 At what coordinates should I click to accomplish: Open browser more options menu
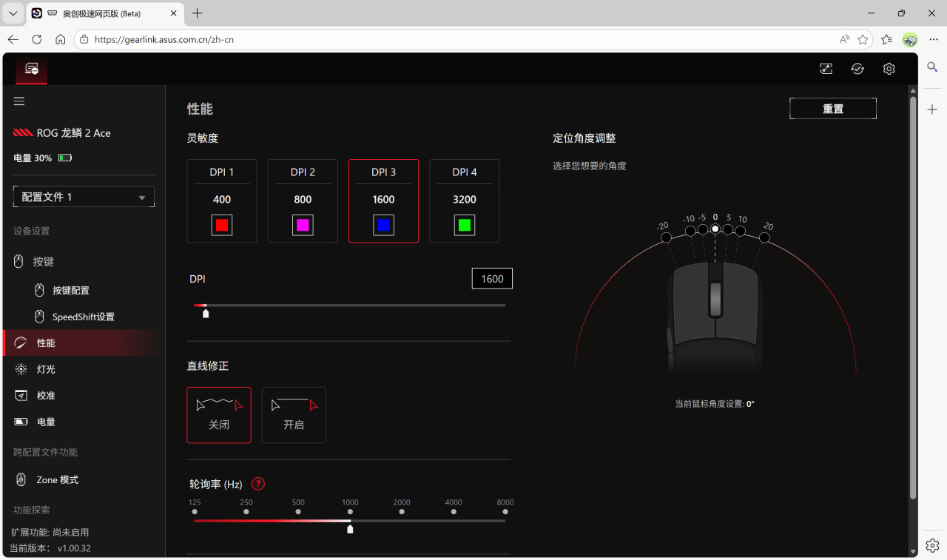click(934, 39)
